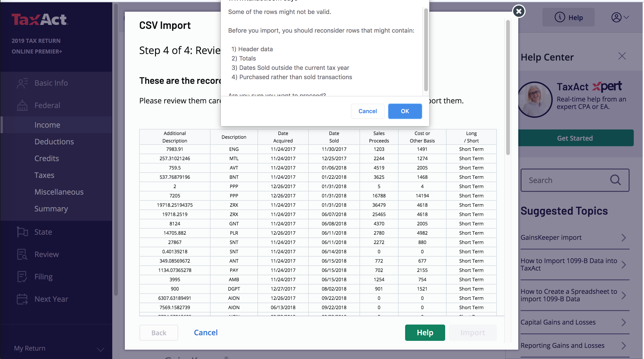Select Deductions under Federal menu

coord(54,141)
